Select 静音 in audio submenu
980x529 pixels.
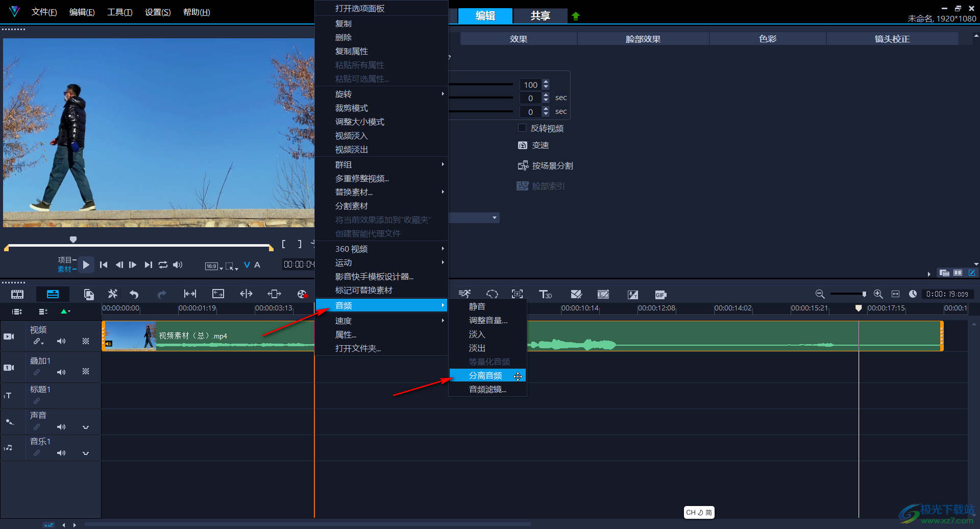487,306
